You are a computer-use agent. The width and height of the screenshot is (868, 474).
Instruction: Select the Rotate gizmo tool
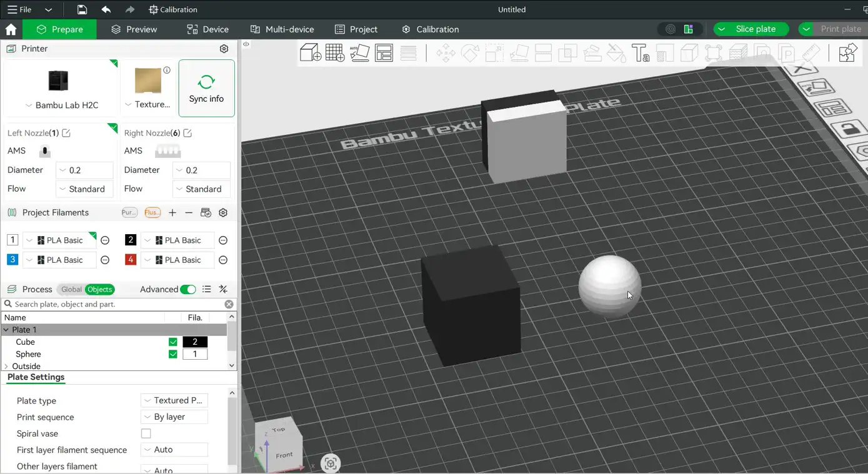click(x=470, y=53)
